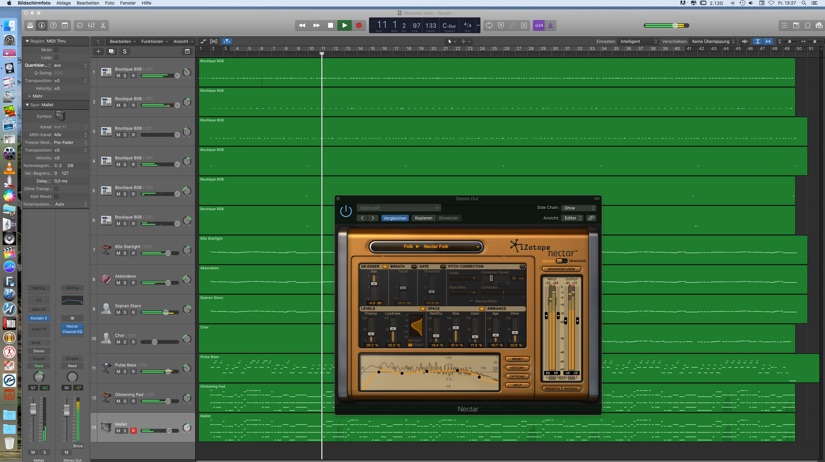Tick the Mute checkbox in Region inspector
Viewport: 825px width, 462px height.
(56, 50)
